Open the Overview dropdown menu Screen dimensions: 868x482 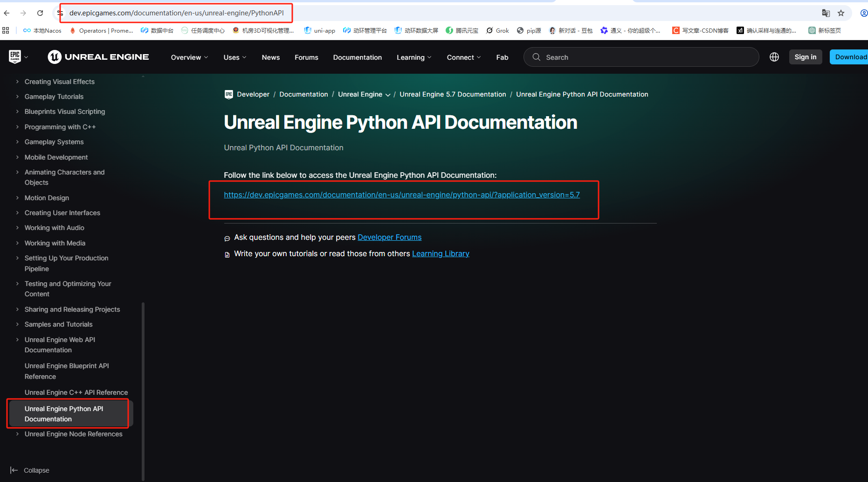tap(189, 57)
